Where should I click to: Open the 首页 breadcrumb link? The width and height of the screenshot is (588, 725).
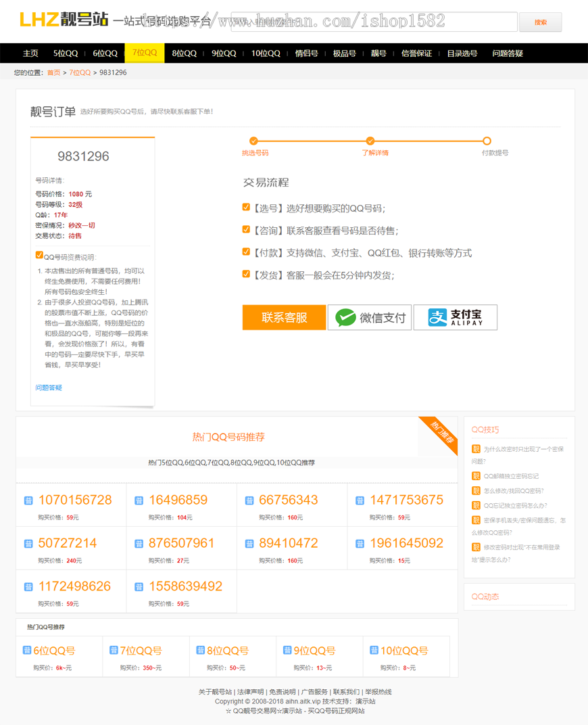tap(53, 72)
